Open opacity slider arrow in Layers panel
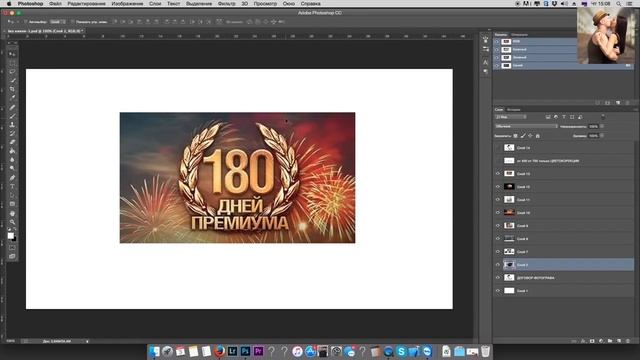The image size is (640, 360). 602,127
